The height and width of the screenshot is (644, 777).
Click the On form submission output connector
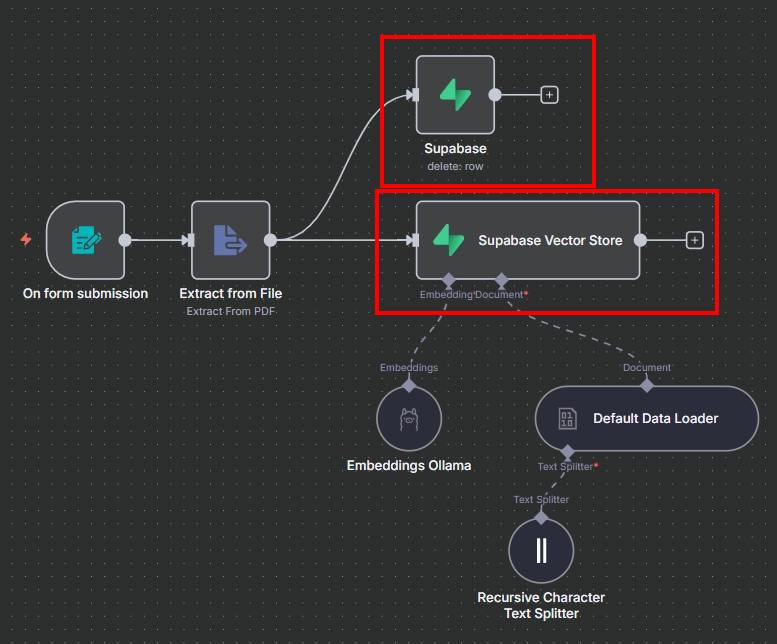pyautogui.click(x=125, y=240)
